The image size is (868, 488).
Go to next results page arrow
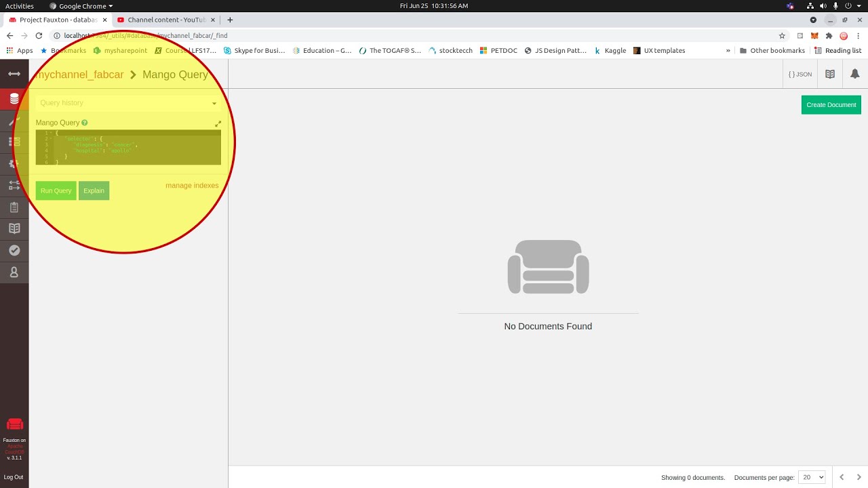[859, 477]
